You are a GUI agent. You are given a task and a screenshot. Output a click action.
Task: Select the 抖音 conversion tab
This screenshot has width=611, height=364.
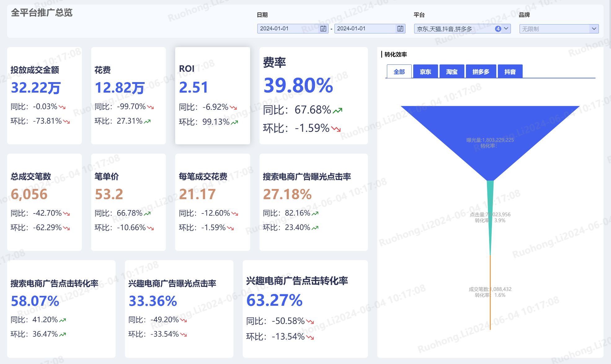point(510,72)
